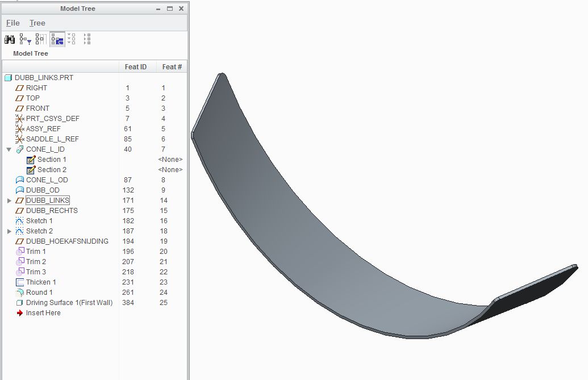
Task: Click the Section 1 sketch icon
Action: (x=31, y=160)
